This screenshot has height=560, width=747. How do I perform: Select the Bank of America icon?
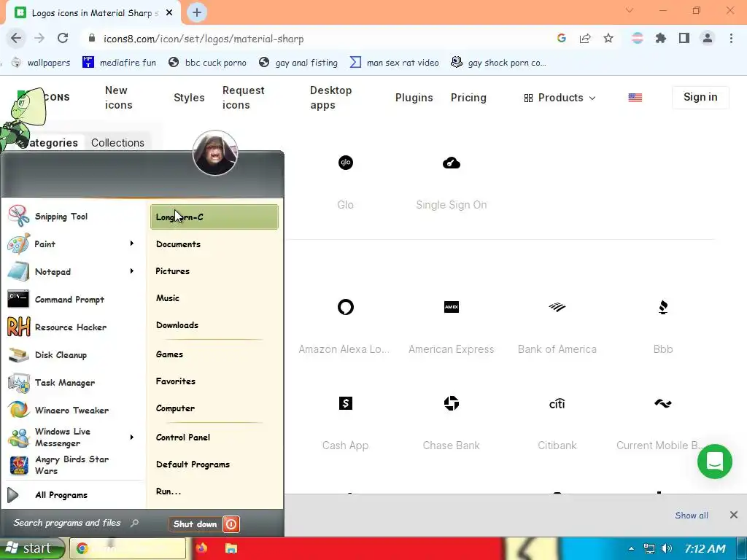557,307
